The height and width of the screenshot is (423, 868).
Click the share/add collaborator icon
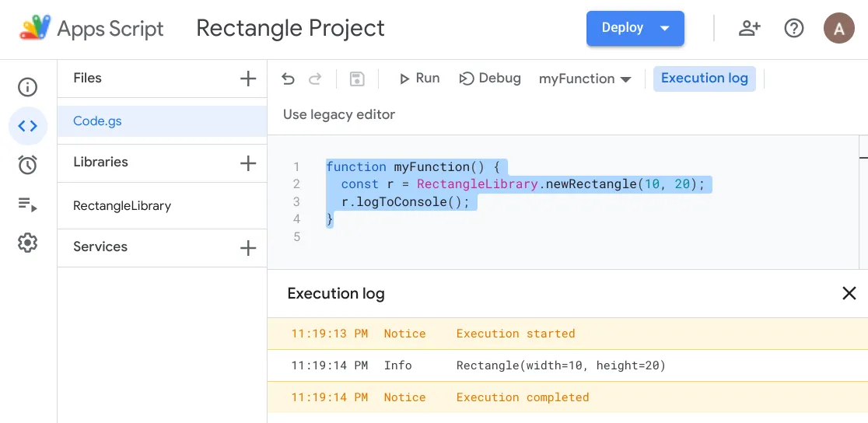click(x=749, y=29)
